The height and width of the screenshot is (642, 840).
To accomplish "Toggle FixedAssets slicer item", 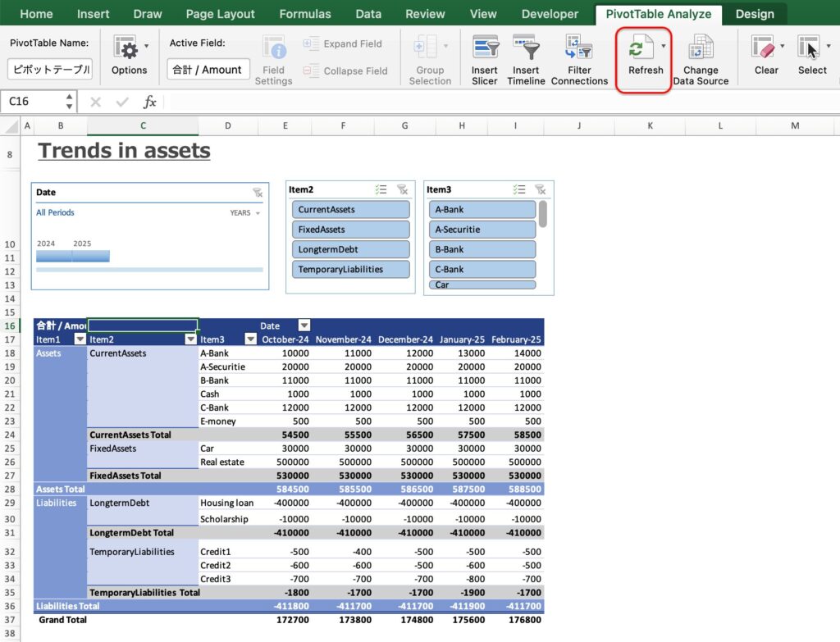I will [x=351, y=230].
